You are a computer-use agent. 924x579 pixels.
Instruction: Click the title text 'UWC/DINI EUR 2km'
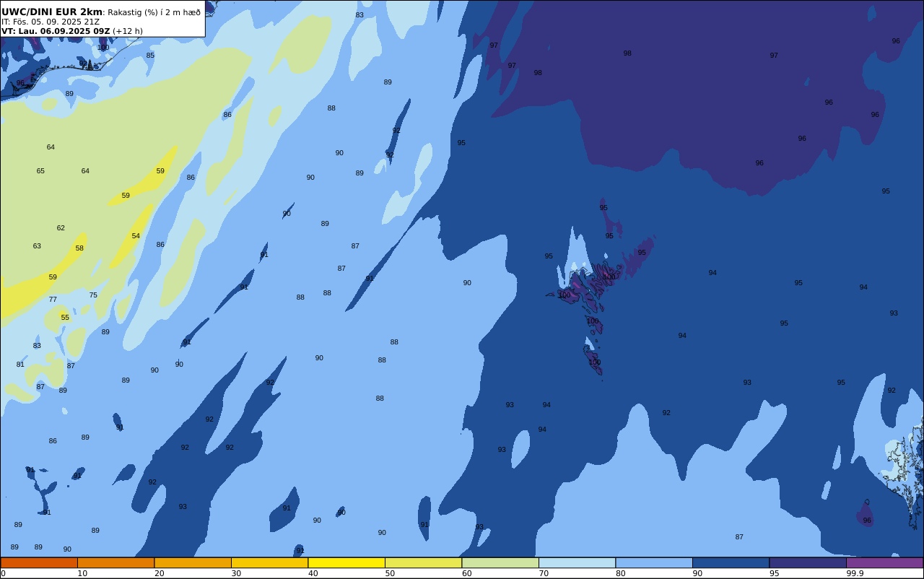click(x=52, y=12)
